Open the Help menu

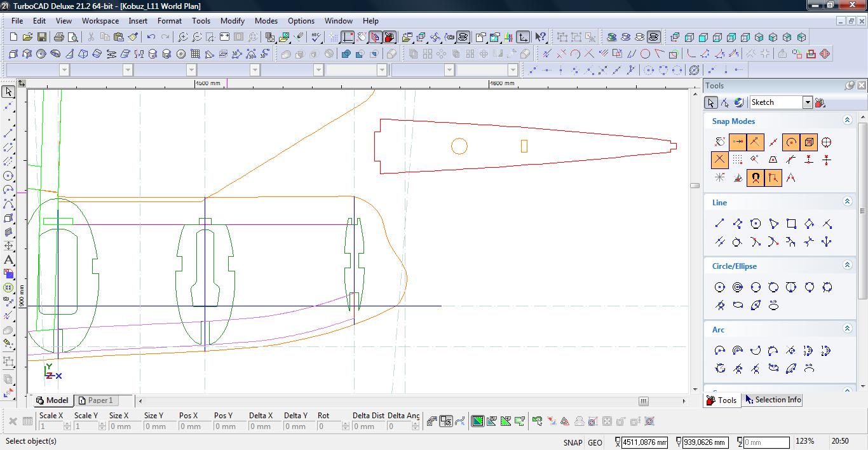(x=370, y=21)
